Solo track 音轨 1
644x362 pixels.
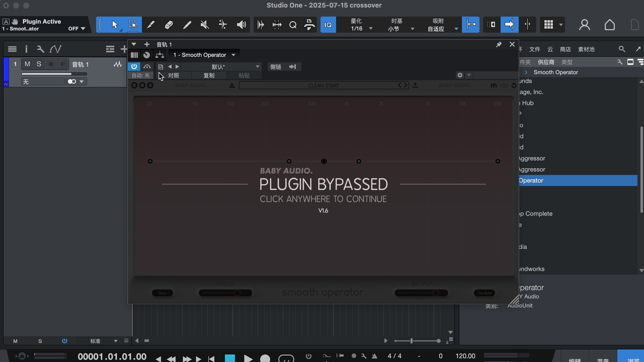coord(39,64)
